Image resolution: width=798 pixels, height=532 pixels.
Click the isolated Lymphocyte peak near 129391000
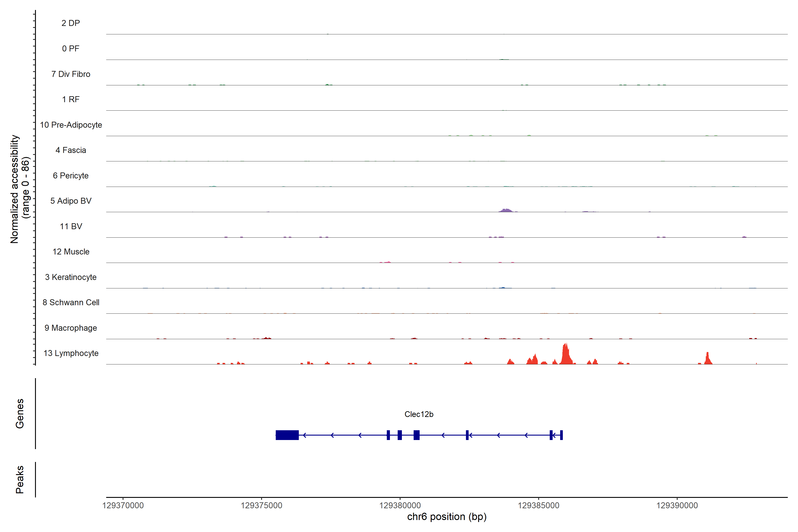pos(708,359)
